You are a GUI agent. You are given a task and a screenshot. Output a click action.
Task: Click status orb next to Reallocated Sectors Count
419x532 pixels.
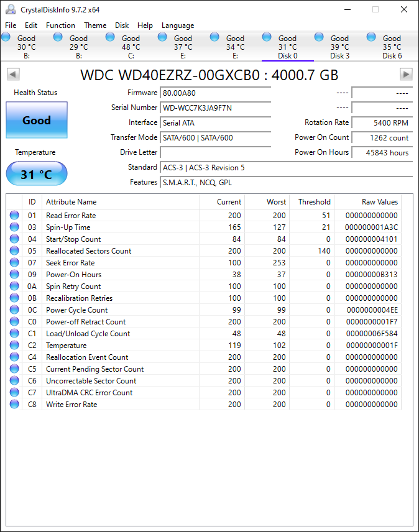(14, 251)
